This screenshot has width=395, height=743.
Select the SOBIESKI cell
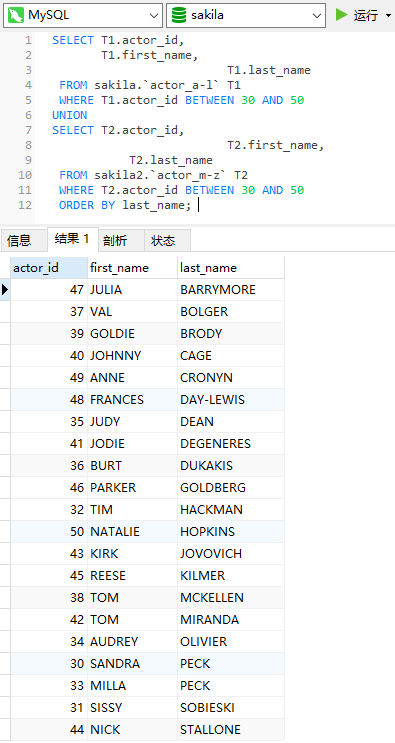coord(231,707)
